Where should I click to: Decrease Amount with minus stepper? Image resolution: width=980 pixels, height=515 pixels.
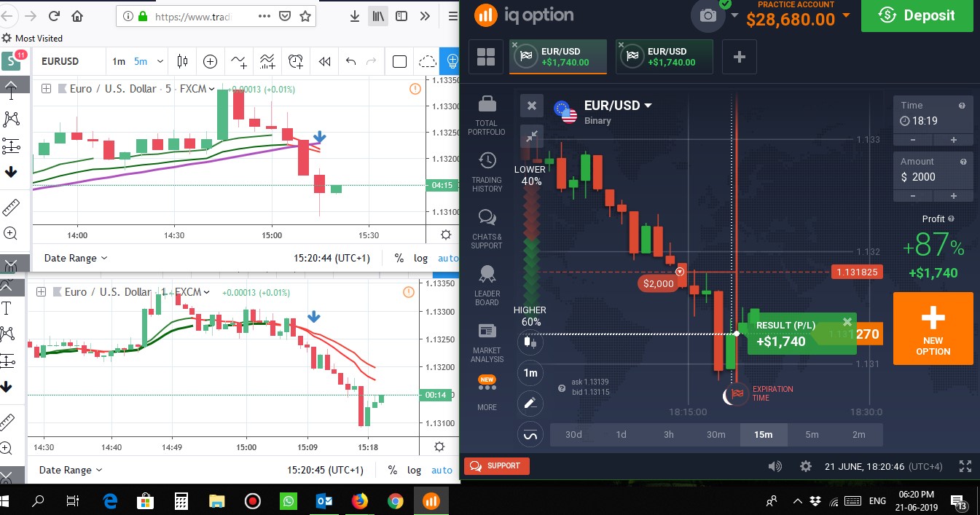[x=913, y=196]
